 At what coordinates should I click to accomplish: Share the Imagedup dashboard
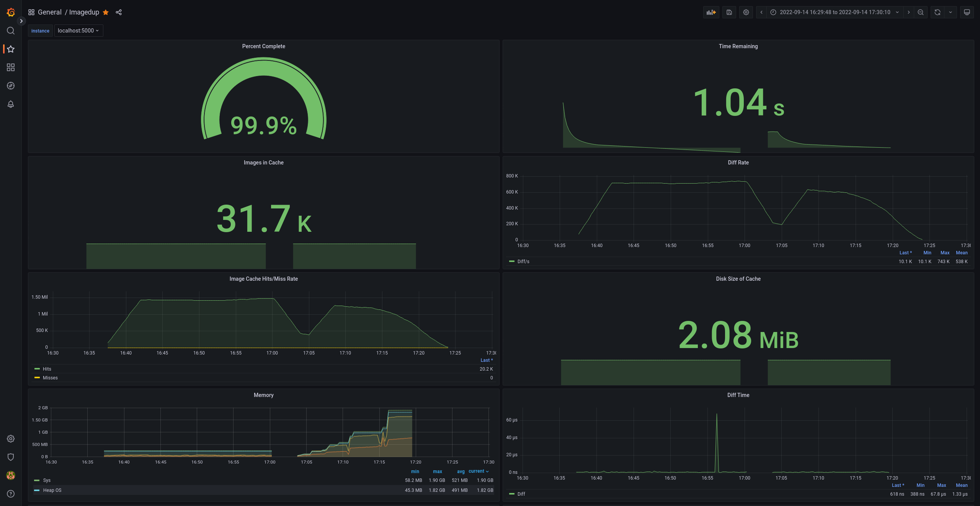[x=119, y=12]
